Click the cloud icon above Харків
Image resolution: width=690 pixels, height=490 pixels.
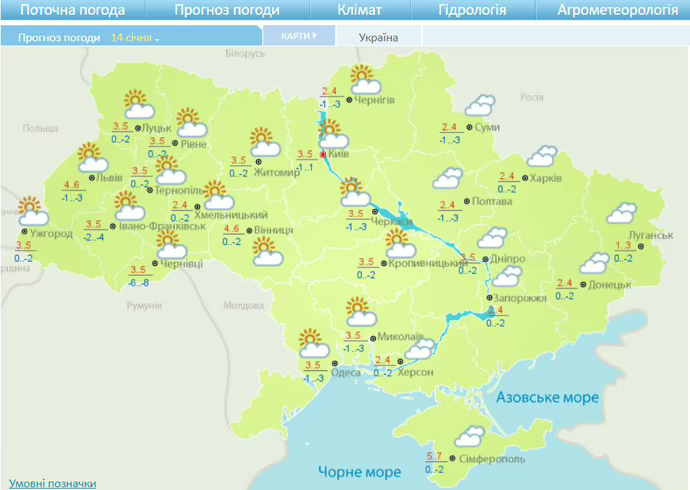click(x=542, y=156)
